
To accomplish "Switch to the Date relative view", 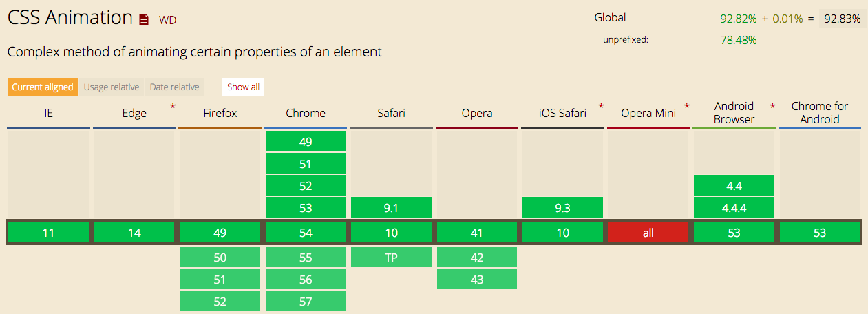I will [175, 87].
